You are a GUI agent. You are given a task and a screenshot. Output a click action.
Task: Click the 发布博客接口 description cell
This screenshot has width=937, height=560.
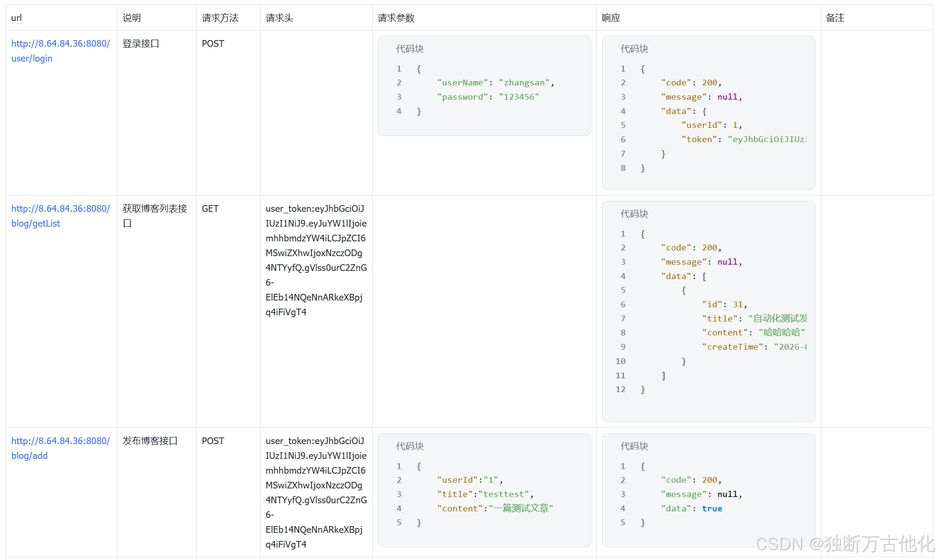(150, 441)
